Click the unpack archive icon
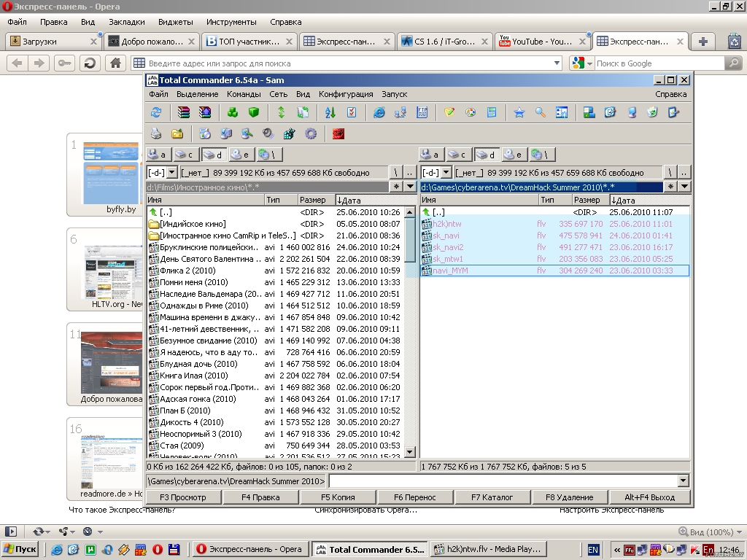 coord(205,112)
